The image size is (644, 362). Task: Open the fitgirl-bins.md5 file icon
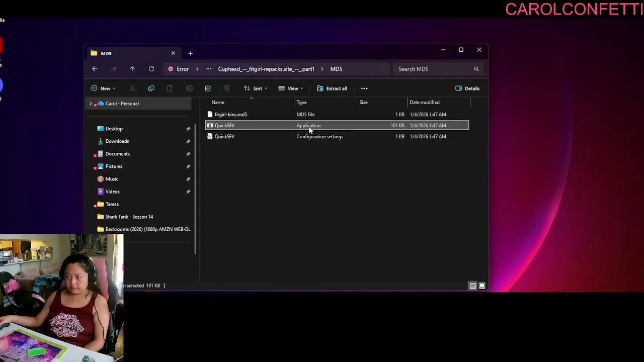point(210,115)
